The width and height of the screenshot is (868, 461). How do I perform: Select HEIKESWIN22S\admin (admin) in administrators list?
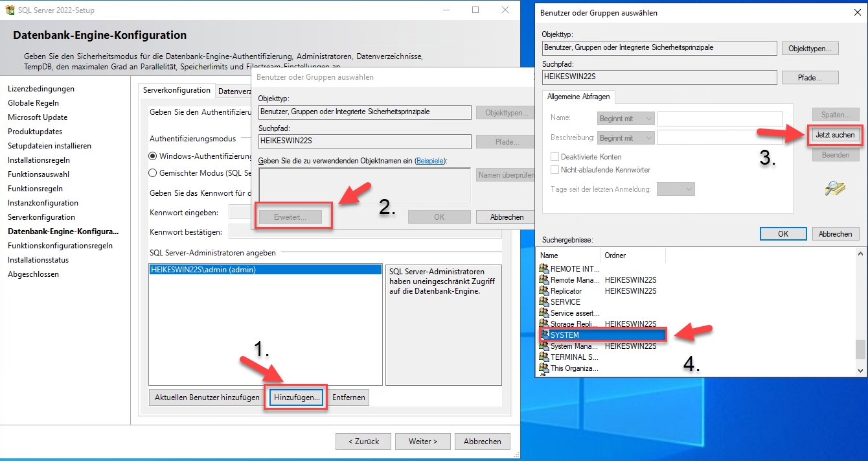pyautogui.click(x=265, y=270)
